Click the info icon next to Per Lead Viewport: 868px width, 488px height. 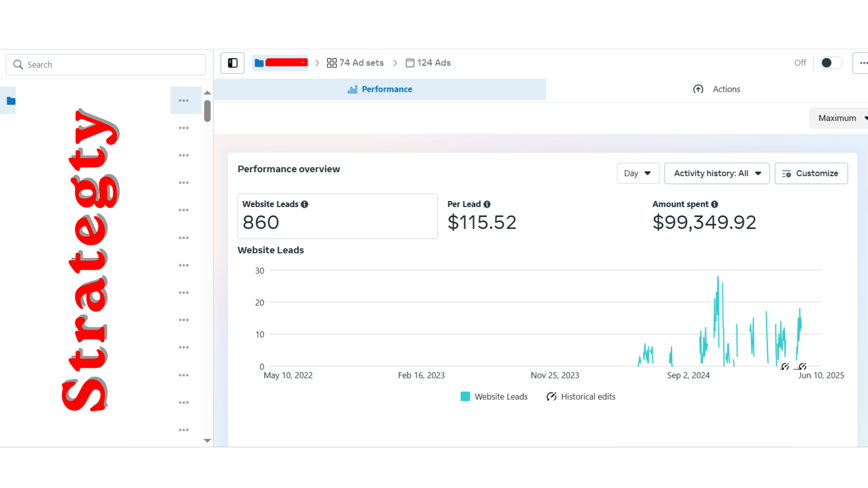(x=487, y=204)
